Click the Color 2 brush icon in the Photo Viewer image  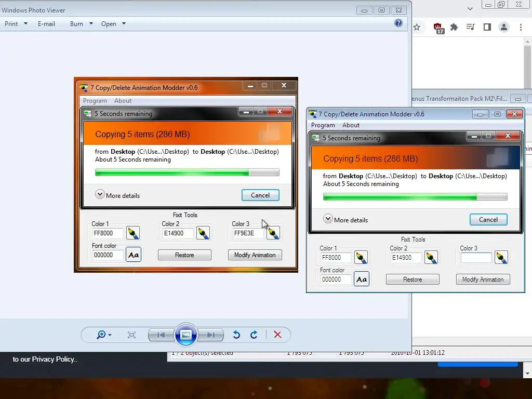(203, 233)
